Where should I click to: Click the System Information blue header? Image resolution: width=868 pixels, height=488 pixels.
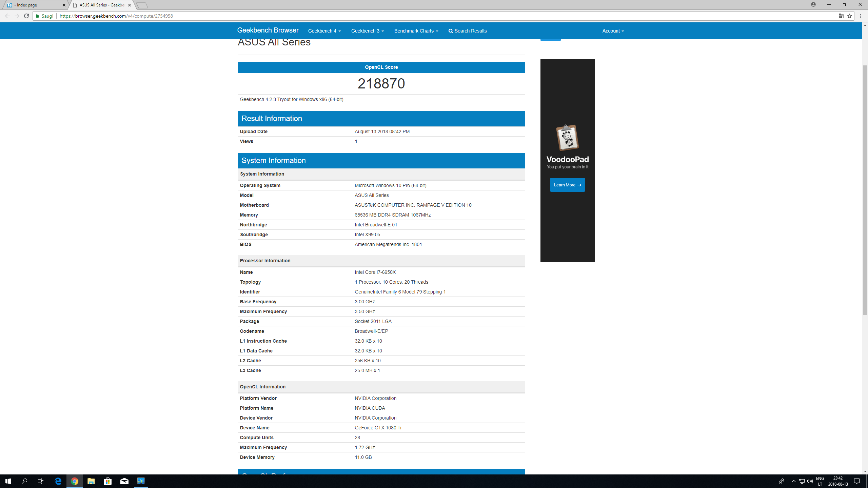[381, 160]
